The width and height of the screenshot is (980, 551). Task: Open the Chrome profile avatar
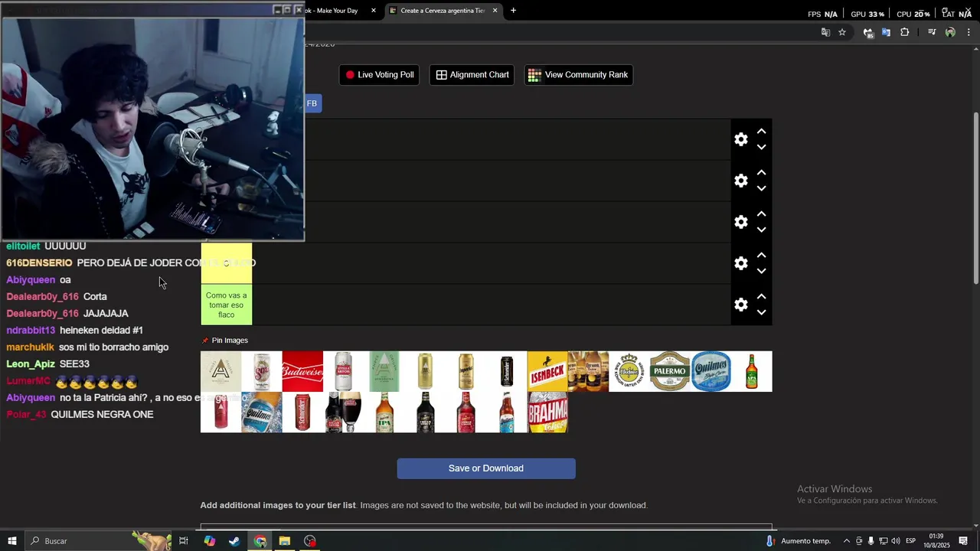pos(950,32)
